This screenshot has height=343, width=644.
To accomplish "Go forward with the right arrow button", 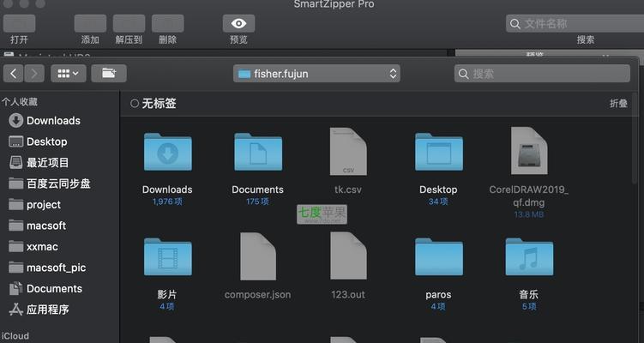I will [34, 74].
